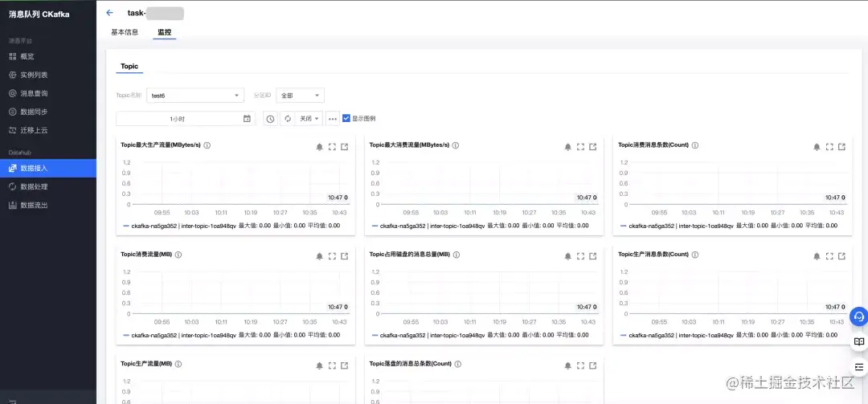
Task: Click the 10:47 0 tooltip in Topic消费流量 chart
Action: (x=338, y=307)
